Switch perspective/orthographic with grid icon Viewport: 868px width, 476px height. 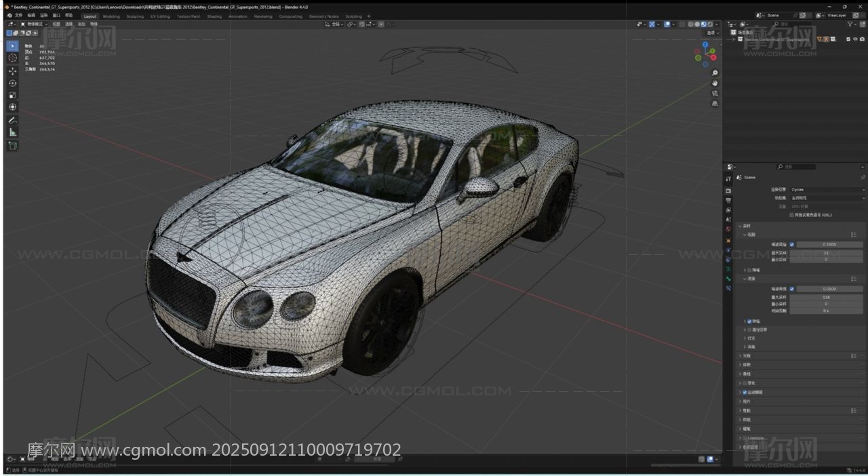[715, 104]
